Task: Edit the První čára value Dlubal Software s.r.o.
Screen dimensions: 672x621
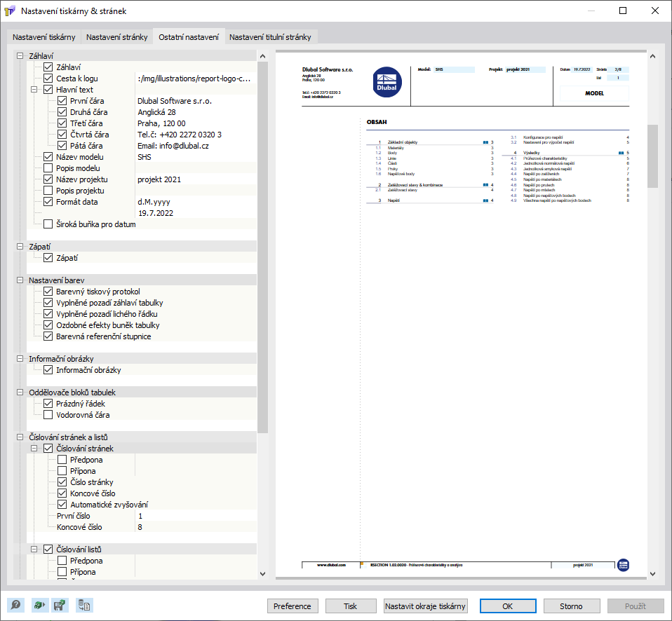Action: [x=196, y=101]
